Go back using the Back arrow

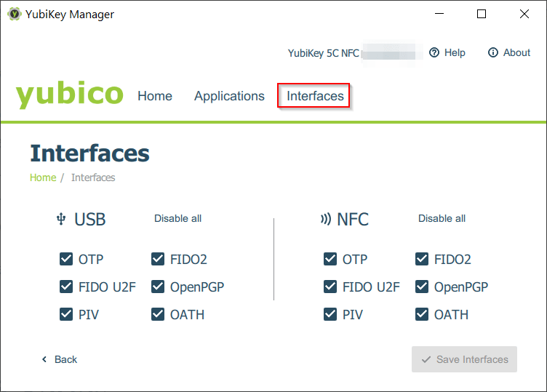(44, 359)
